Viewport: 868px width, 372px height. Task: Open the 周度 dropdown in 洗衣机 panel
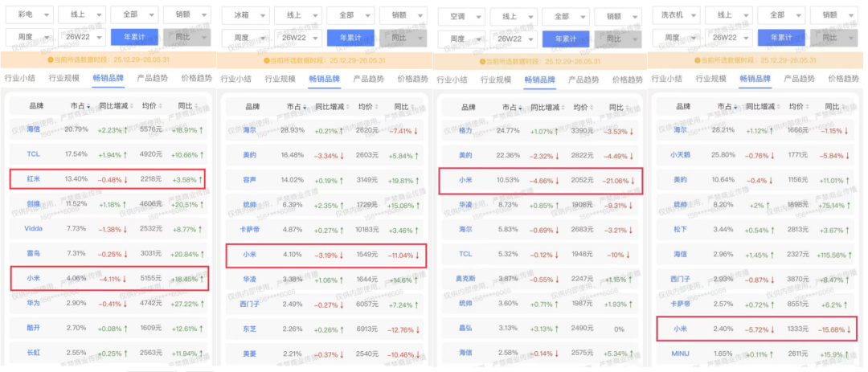click(x=677, y=38)
